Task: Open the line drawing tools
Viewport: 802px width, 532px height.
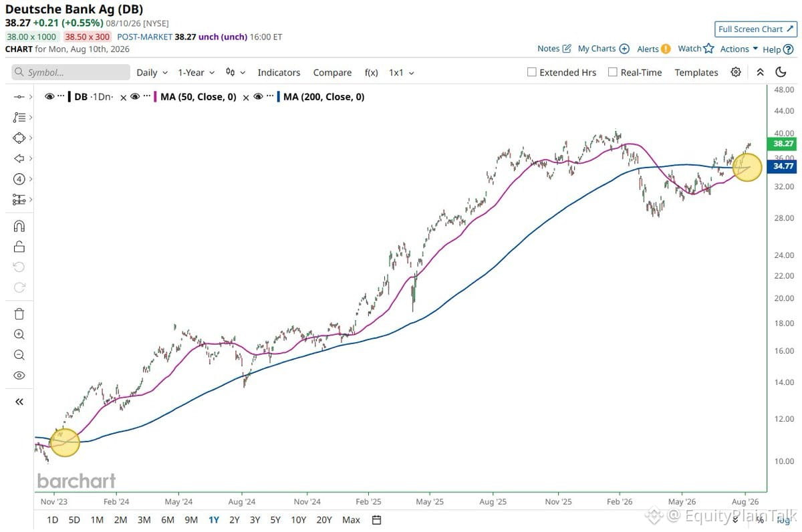Action: pyautogui.click(x=19, y=97)
